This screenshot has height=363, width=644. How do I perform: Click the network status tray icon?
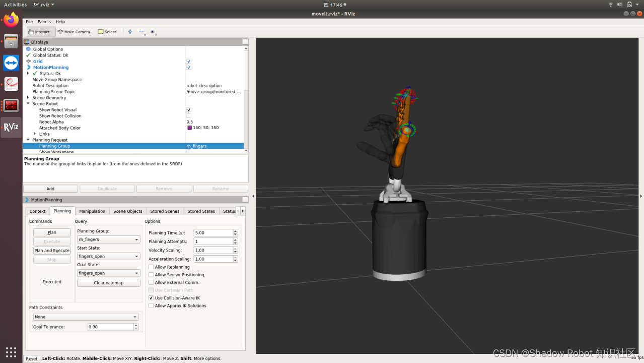[x=611, y=5]
